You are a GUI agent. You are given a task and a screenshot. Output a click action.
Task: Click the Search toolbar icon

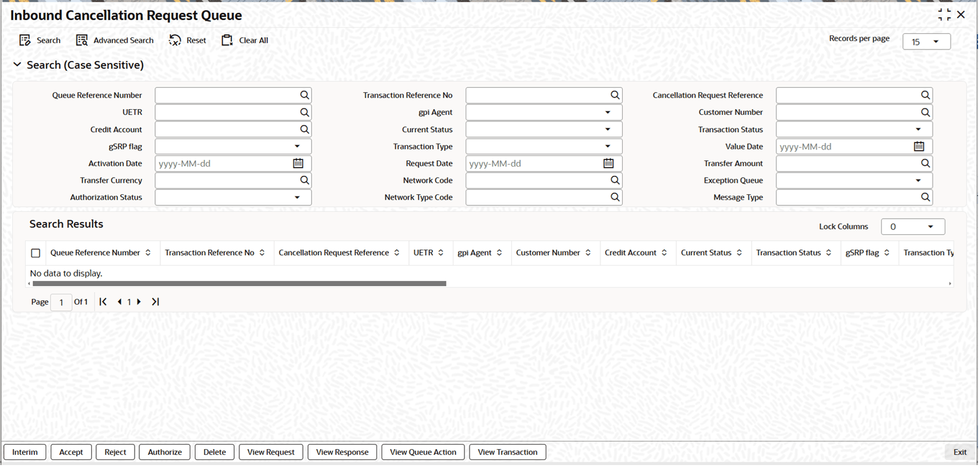(25, 40)
